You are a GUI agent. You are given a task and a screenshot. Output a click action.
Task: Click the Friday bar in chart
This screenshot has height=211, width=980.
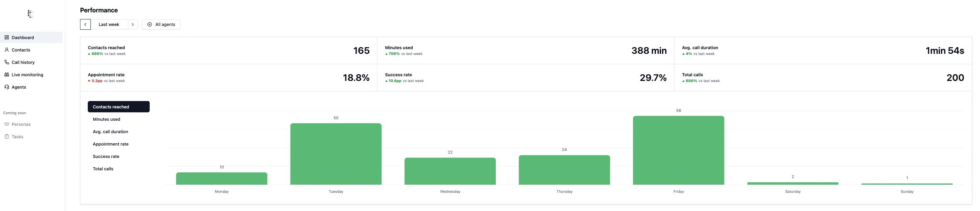[x=678, y=150]
